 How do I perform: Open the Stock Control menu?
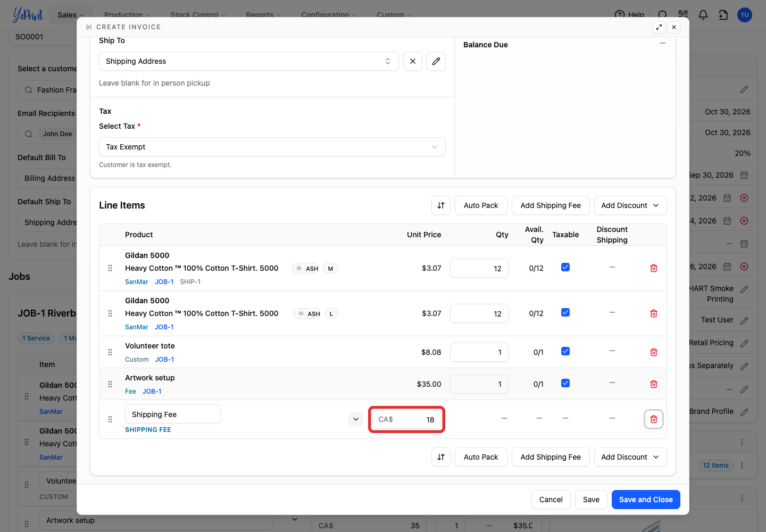pos(198,15)
